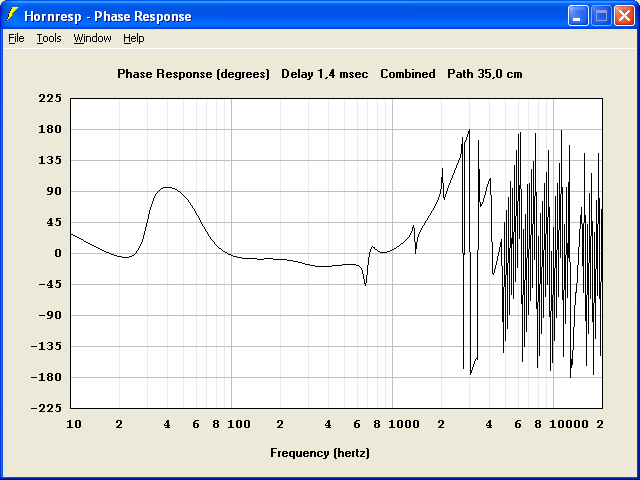Viewport: 640px width, 480px height.
Task: Click the 135 y-axis label
Action: 50,160
